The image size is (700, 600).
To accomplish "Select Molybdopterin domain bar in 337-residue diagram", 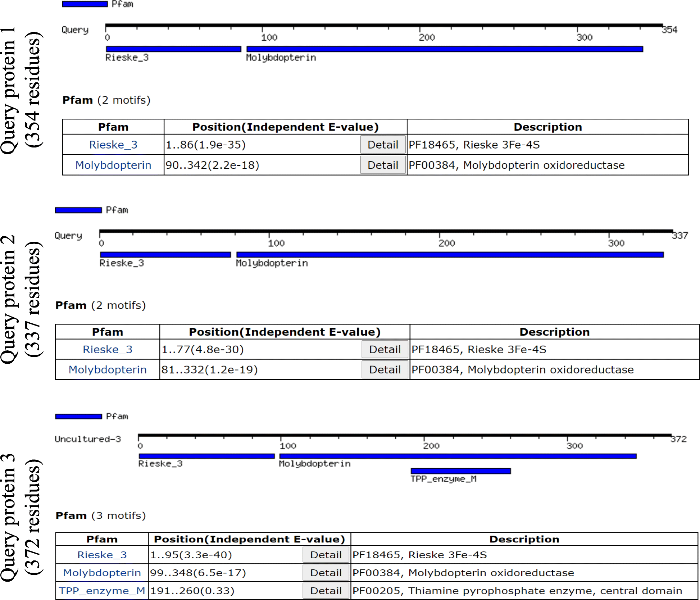I will pos(450,255).
